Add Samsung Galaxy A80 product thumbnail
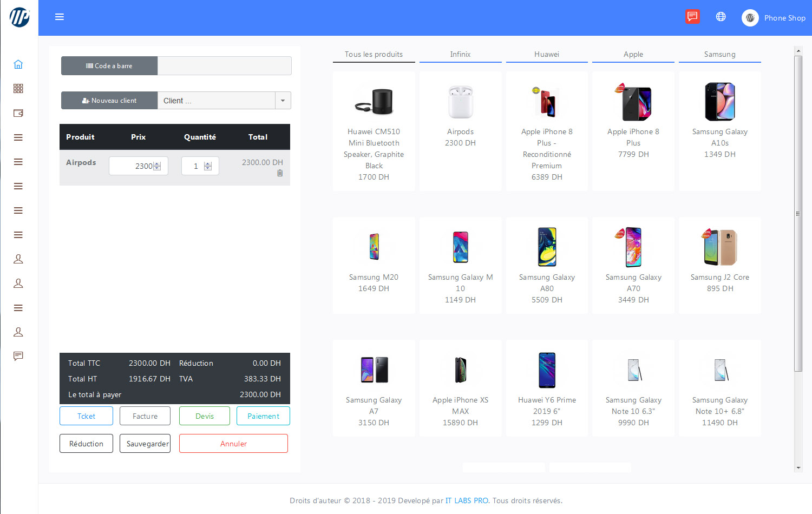The image size is (812, 514). click(547, 247)
